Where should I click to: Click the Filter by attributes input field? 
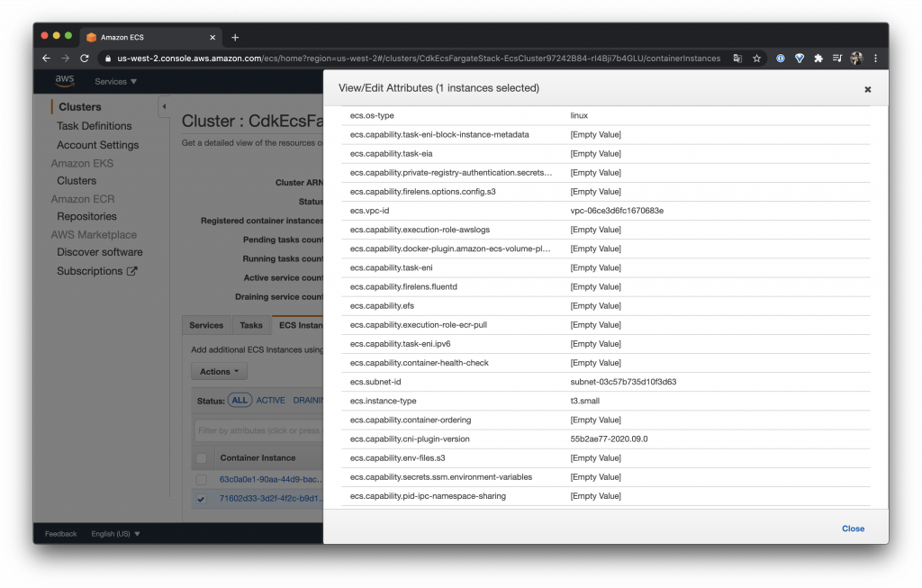(258, 430)
